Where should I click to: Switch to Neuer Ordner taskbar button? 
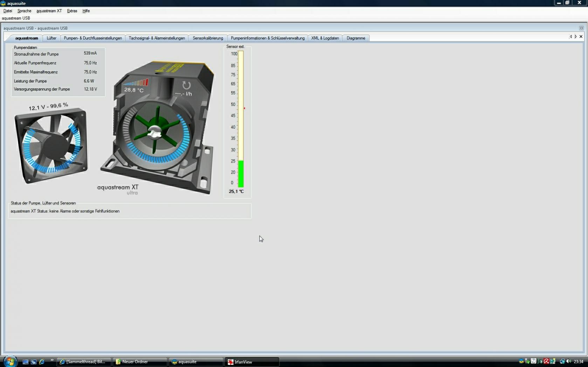pos(140,362)
